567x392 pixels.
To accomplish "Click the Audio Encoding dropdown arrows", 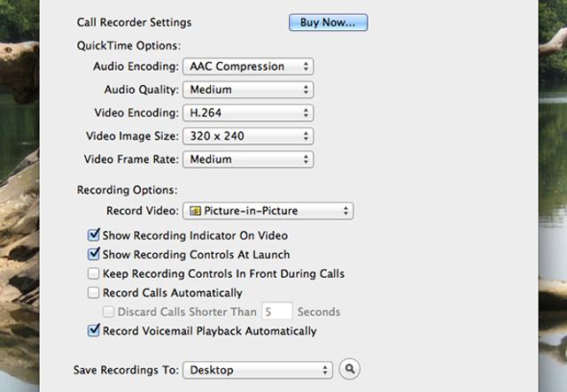I will (306, 66).
